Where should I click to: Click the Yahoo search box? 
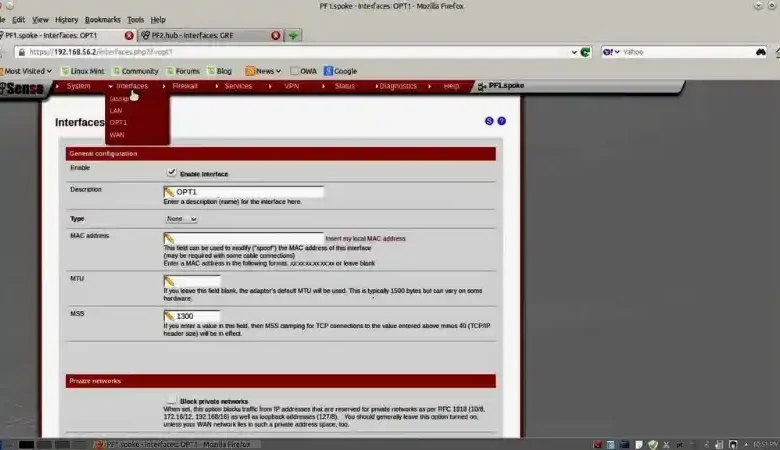pyautogui.click(x=686, y=52)
